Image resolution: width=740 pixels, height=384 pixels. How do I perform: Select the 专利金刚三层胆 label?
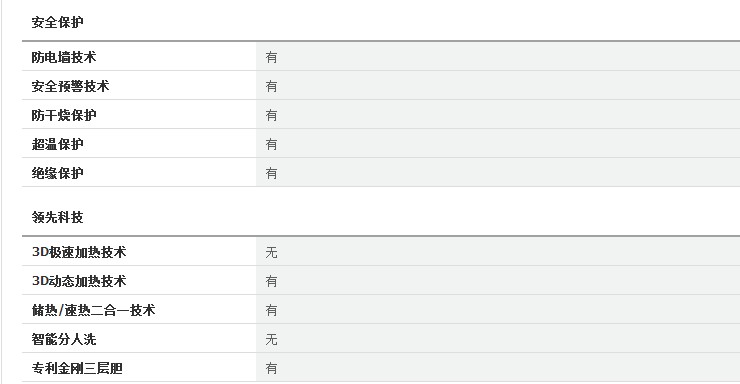click(77, 368)
